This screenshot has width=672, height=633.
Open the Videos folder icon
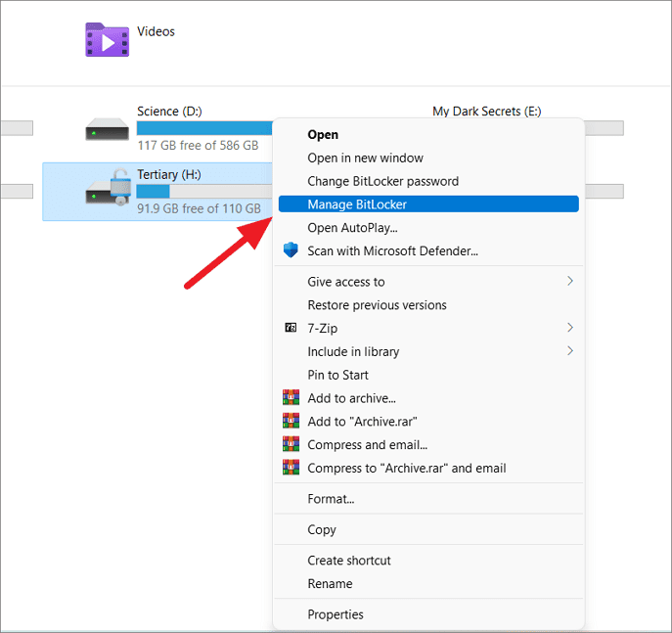(x=107, y=40)
